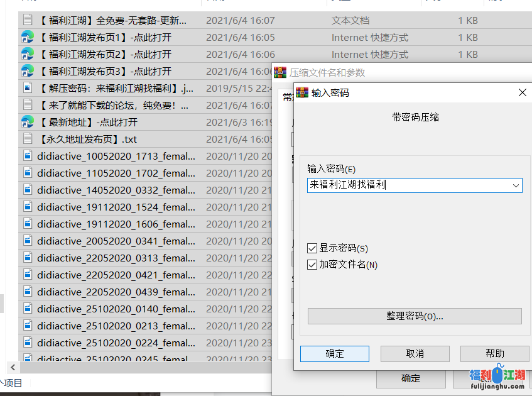
Task: Uncheck the 显示密码 checkbox
Action: point(312,248)
